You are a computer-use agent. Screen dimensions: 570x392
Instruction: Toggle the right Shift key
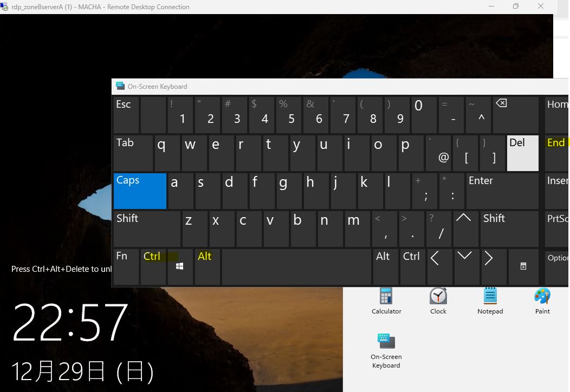(509, 229)
